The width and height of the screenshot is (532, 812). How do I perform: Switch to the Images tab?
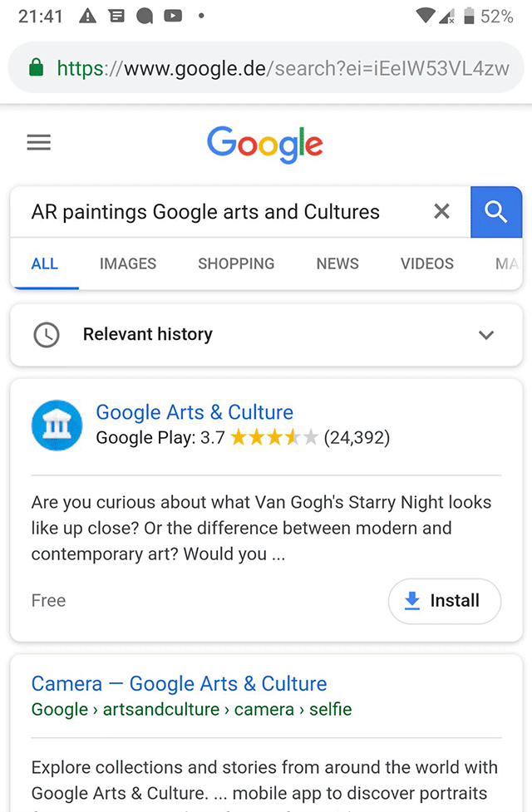128,263
